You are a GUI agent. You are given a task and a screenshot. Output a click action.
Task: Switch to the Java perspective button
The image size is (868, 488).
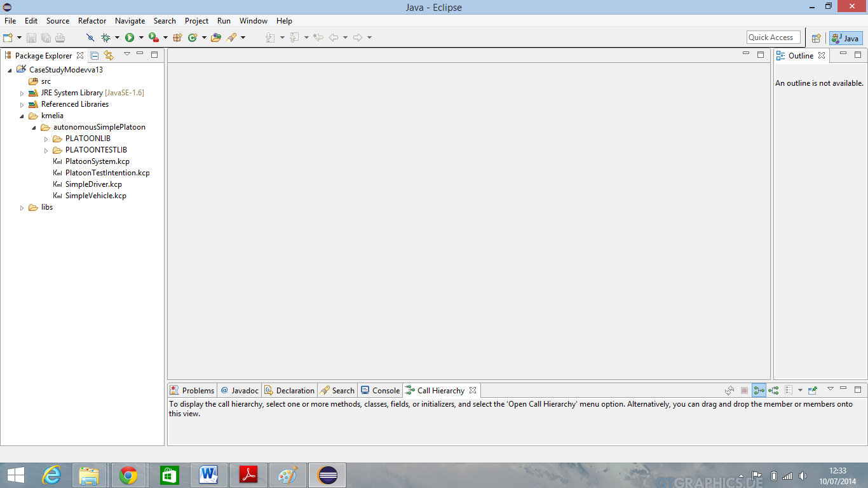(845, 38)
